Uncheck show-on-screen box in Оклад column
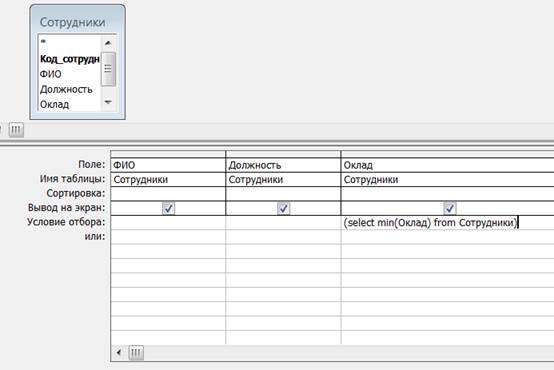Viewport: 554px width, 370px height. pyautogui.click(x=450, y=208)
